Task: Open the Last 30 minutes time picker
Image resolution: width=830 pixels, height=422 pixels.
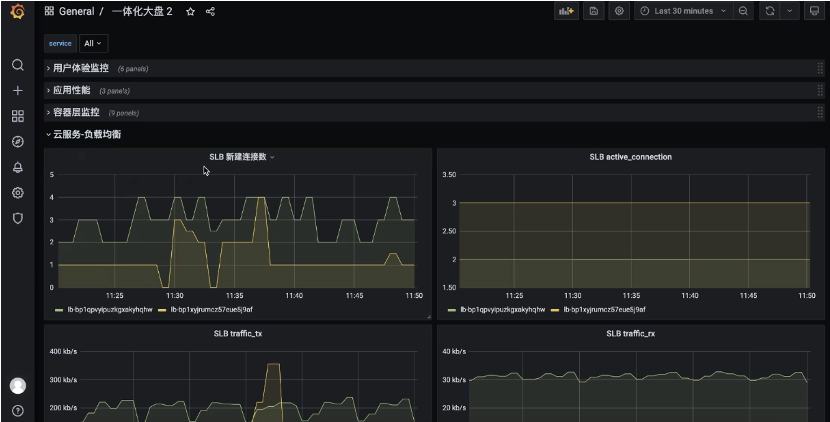Action: [683, 11]
